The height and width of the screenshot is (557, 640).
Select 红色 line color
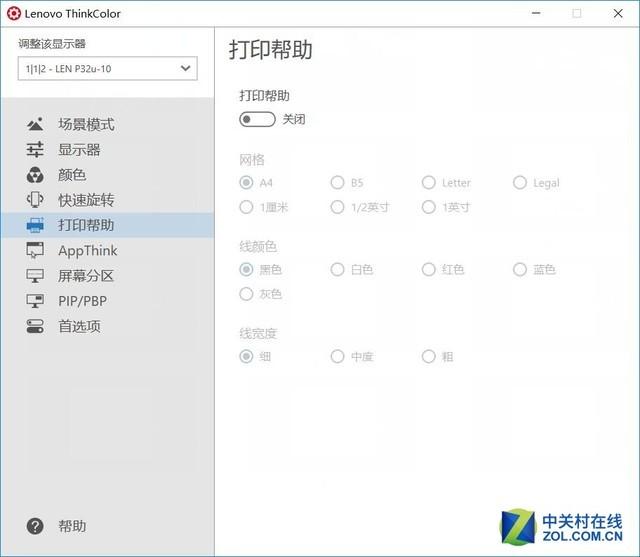point(429,269)
